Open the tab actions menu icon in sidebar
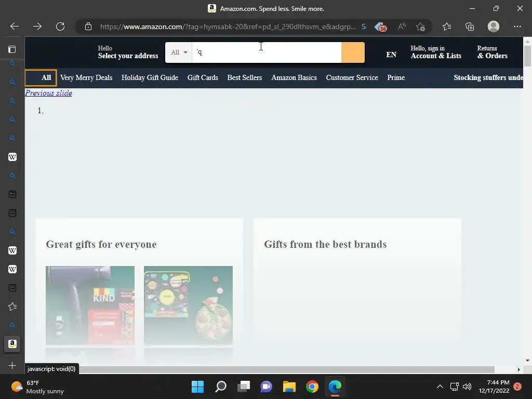Screen dimensions: 532x399 tap(12, 49)
